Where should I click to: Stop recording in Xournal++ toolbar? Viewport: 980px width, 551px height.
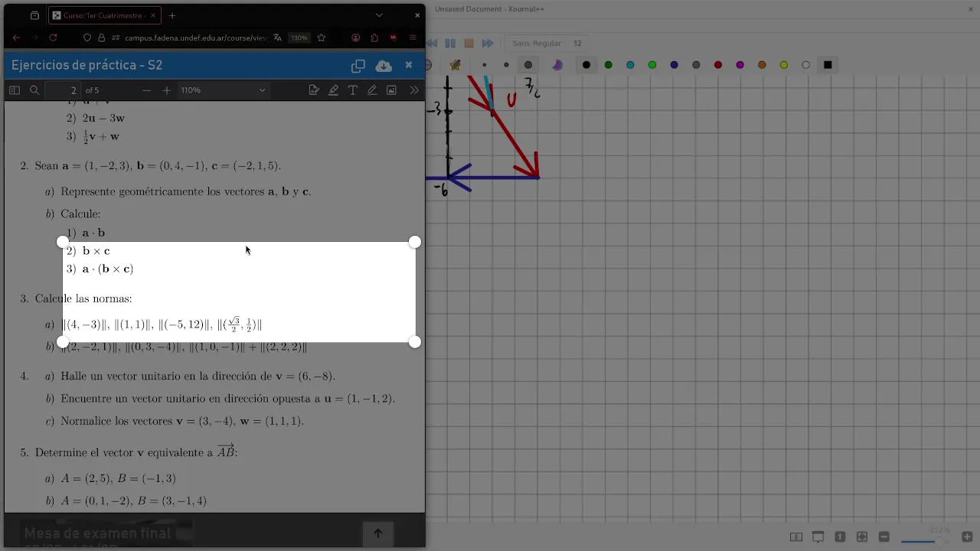(x=469, y=44)
